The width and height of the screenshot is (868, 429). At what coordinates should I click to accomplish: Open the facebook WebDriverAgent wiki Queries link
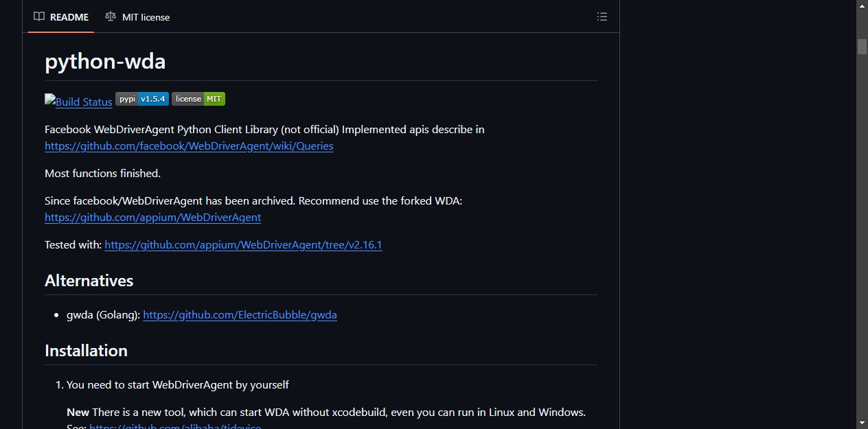(189, 146)
